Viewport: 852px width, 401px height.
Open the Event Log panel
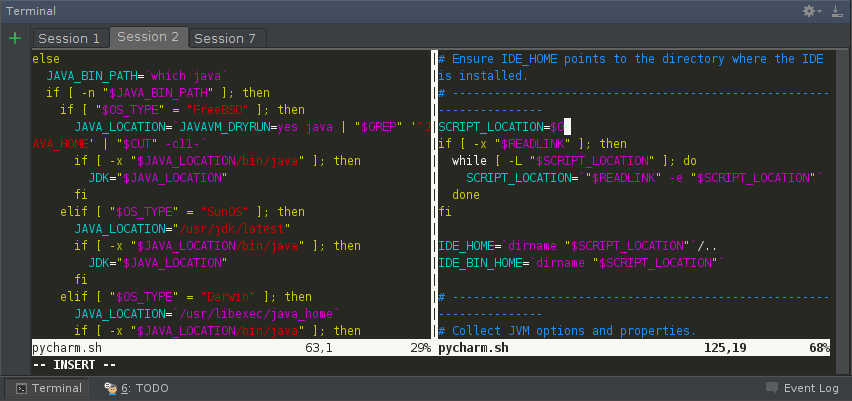click(x=803, y=388)
